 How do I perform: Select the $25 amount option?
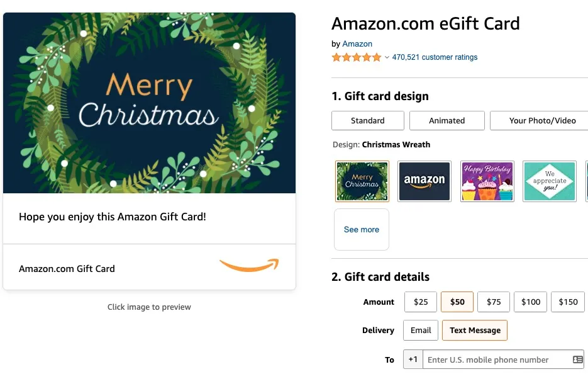(421, 302)
